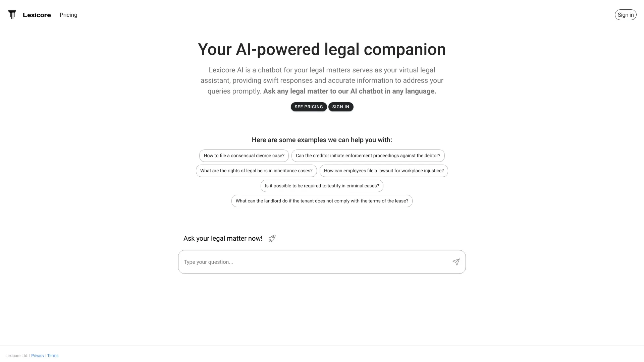Click Privacy link at page bottom
The image size is (644, 362).
click(37, 355)
